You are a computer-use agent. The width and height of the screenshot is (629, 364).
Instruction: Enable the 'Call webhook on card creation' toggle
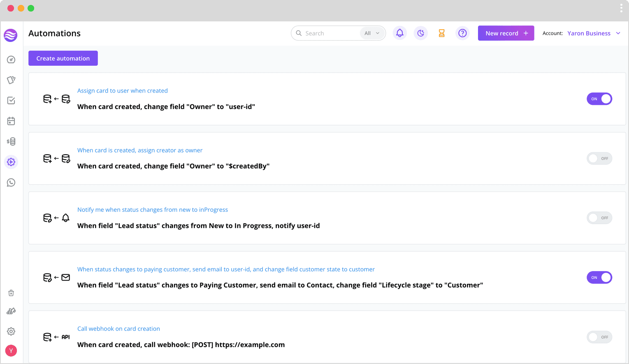(599, 337)
